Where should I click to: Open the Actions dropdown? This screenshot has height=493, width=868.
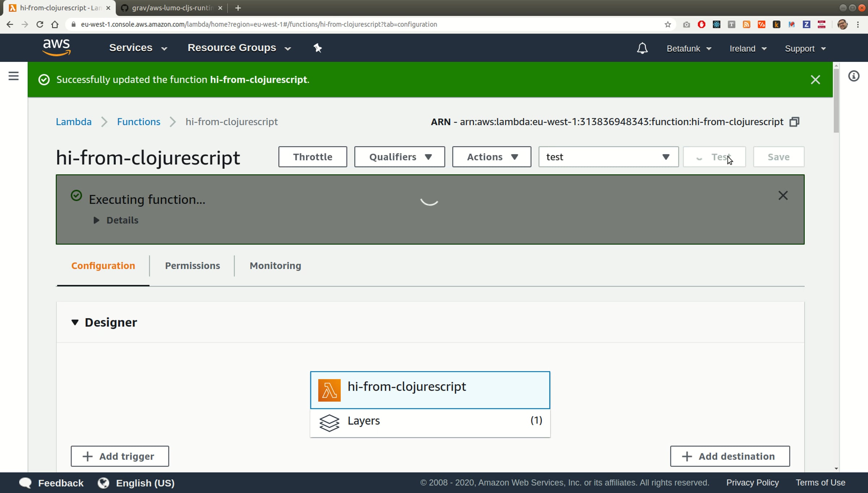point(492,157)
